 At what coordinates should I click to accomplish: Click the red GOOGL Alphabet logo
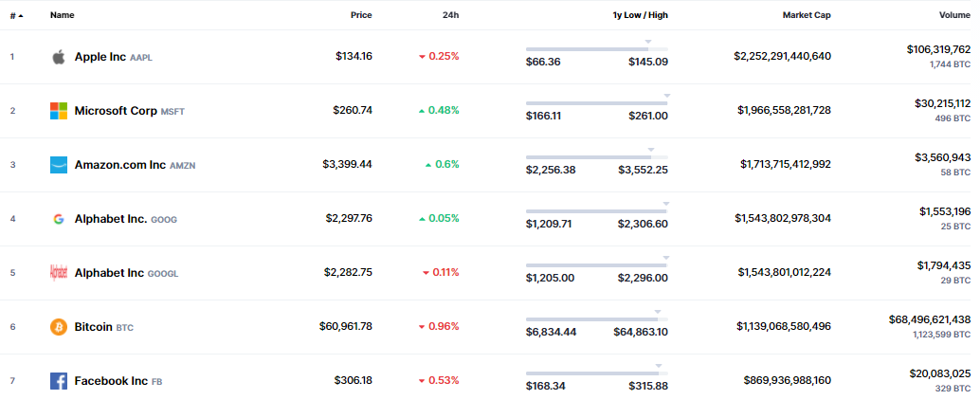tap(59, 273)
